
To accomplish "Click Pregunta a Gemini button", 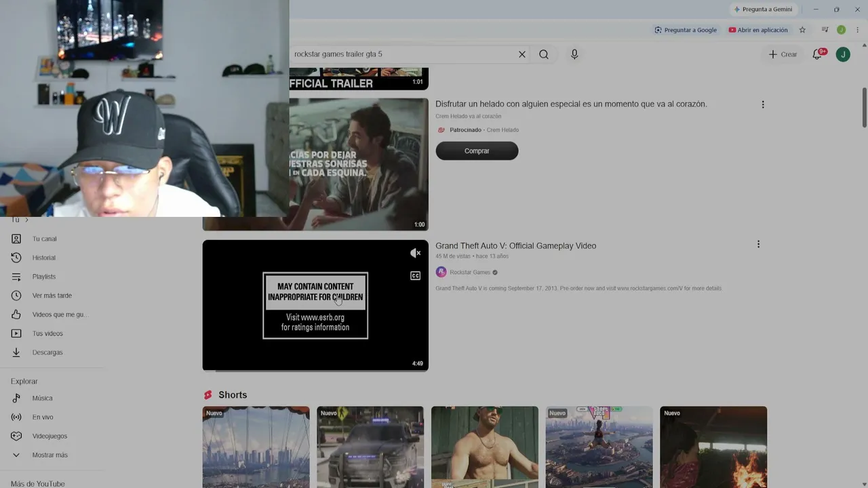I will (763, 9).
